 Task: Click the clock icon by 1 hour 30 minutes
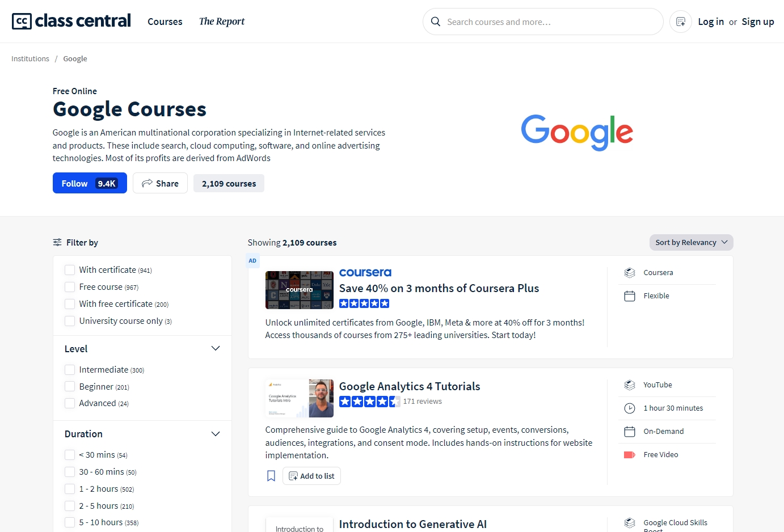coord(630,408)
